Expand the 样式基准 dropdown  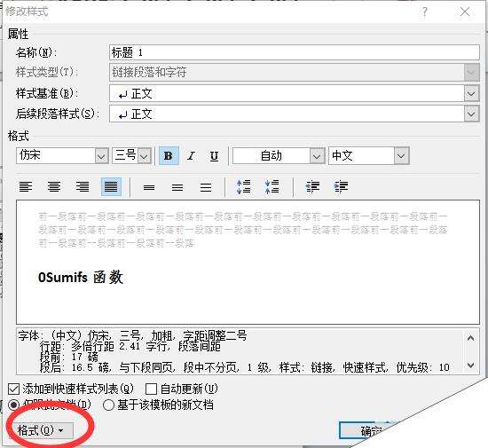pyautogui.click(x=471, y=94)
